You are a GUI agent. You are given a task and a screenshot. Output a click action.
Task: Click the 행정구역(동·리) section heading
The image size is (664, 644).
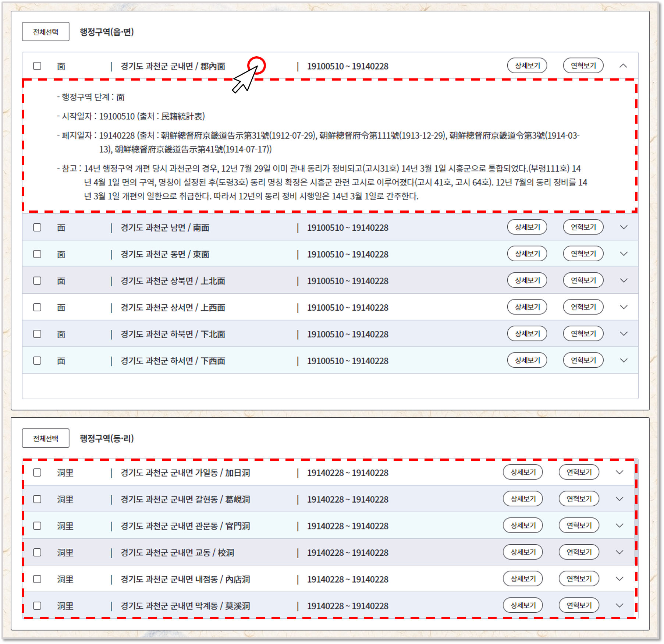pos(107,439)
